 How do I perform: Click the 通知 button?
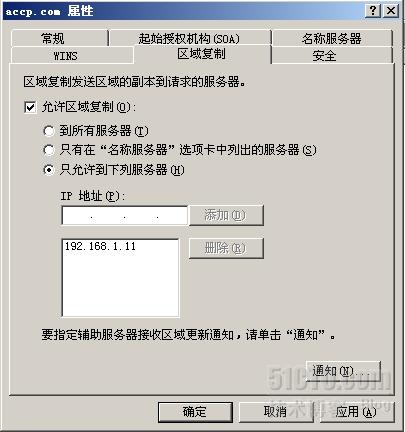tap(343, 371)
